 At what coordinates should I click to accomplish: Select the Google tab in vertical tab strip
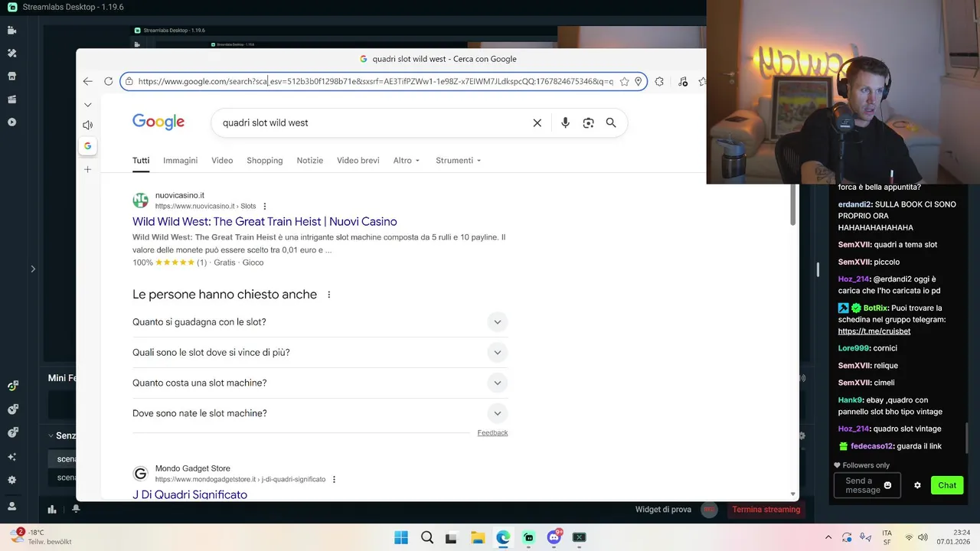[87, 146]
